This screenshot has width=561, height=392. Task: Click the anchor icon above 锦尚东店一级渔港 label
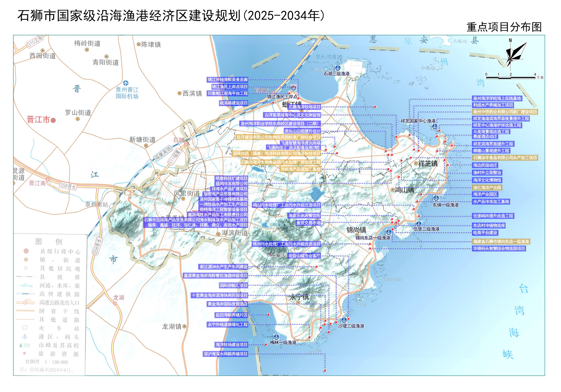click(388, 232)
